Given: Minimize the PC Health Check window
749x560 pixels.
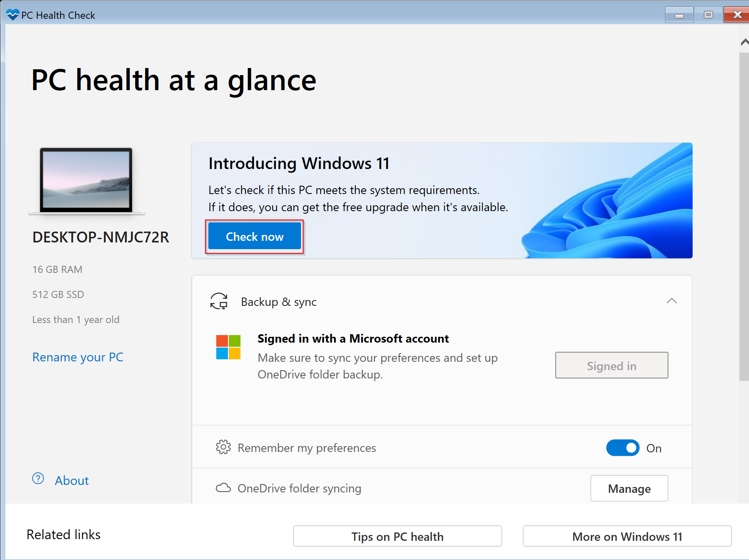Looking at the screenshot, I should [x=679, y=15].
